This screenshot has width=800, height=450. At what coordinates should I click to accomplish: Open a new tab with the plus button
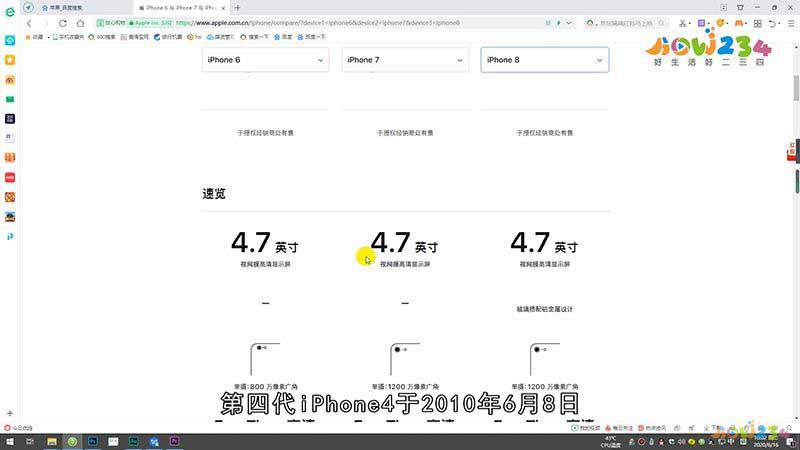click(237, 8)
